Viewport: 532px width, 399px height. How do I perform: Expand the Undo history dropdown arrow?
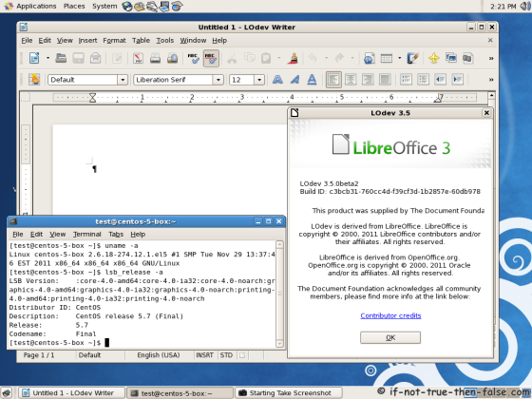pos(326,58)
